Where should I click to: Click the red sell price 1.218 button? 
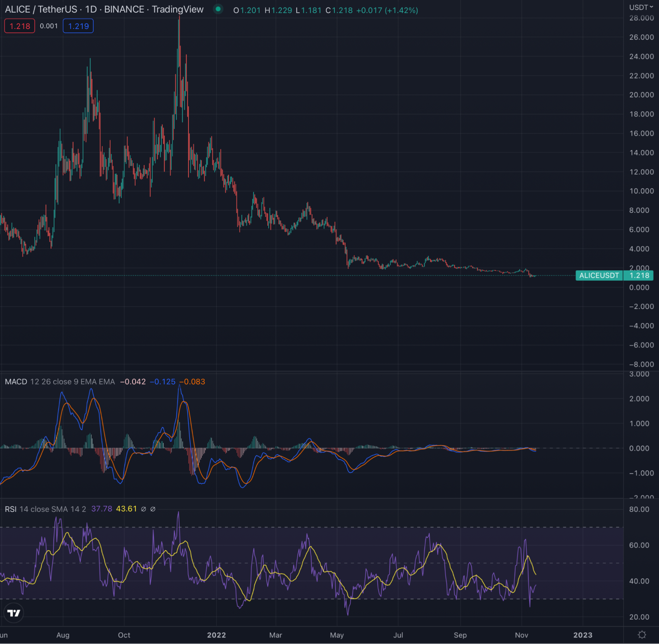point(19,26)
